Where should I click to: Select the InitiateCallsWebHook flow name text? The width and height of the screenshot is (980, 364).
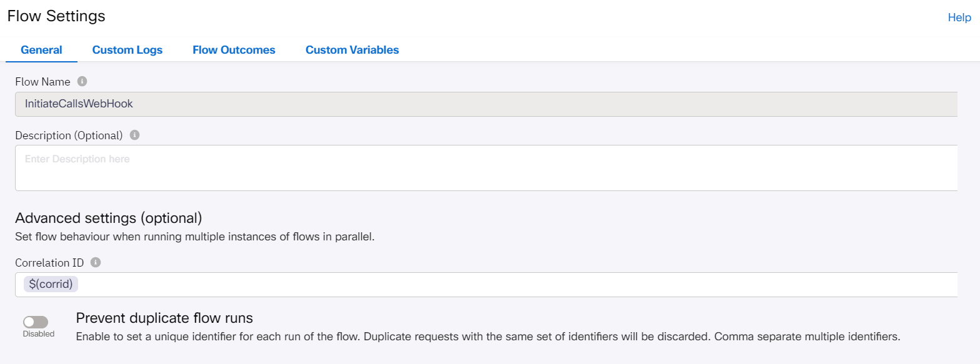click(77, 104)
